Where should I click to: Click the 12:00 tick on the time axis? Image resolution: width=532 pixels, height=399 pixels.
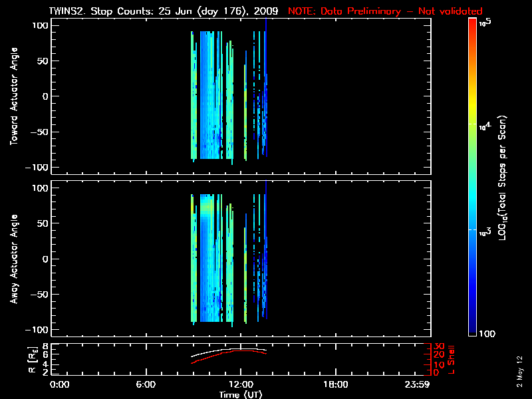240,384
